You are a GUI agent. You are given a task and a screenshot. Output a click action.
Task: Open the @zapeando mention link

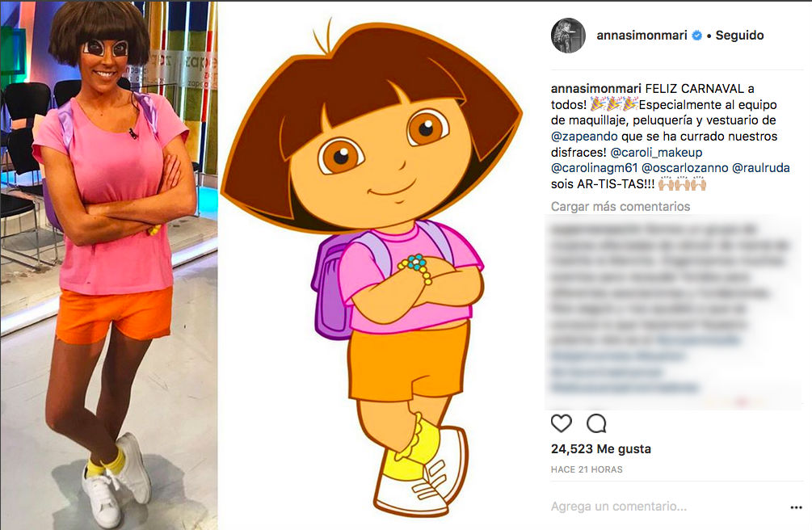584,137
